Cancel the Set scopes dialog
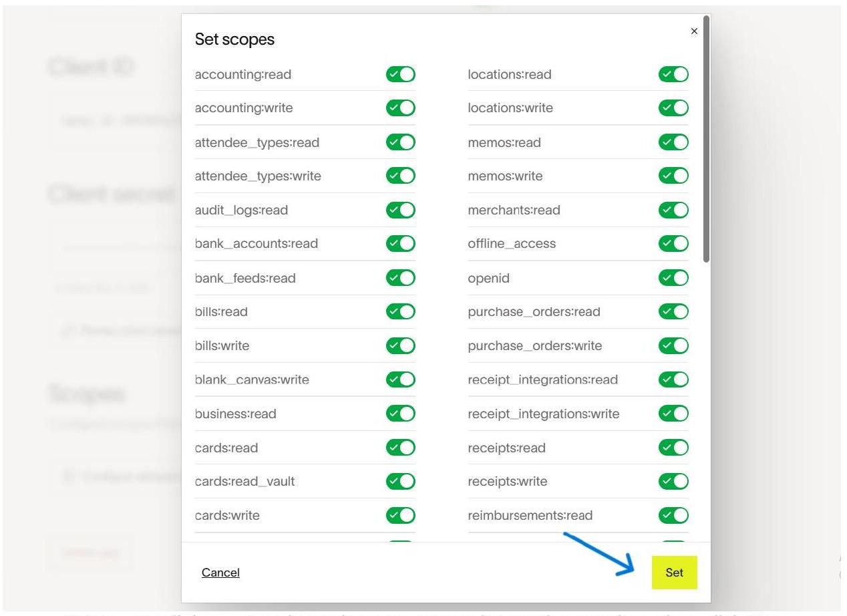This screenshot has width=847, height=616. point(220,573)
